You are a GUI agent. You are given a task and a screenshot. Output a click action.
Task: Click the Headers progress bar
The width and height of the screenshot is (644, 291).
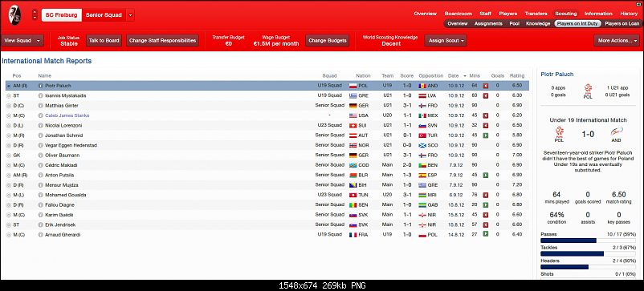click(x=589, y=267)
